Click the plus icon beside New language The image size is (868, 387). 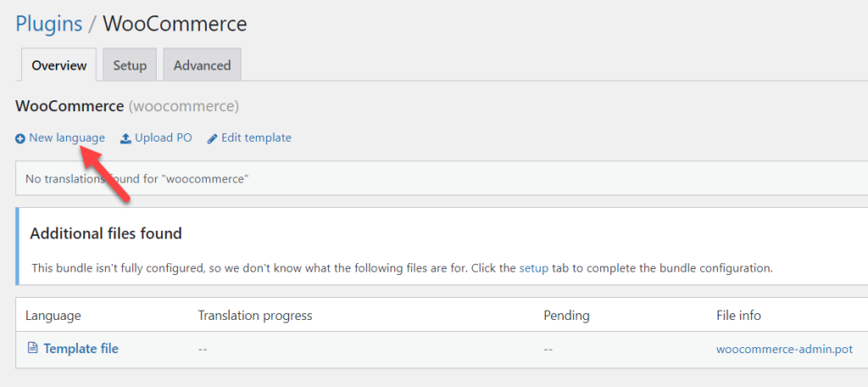click(x=20, y=138)
